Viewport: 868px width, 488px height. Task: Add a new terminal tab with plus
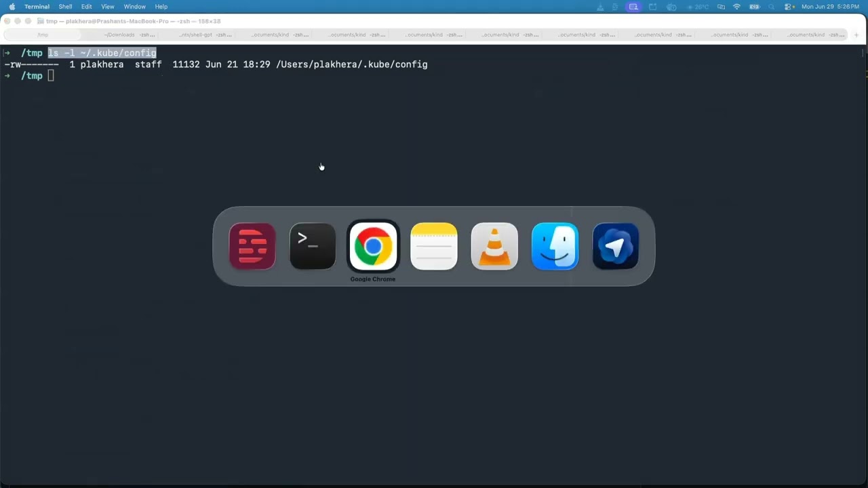coord(856,35)
